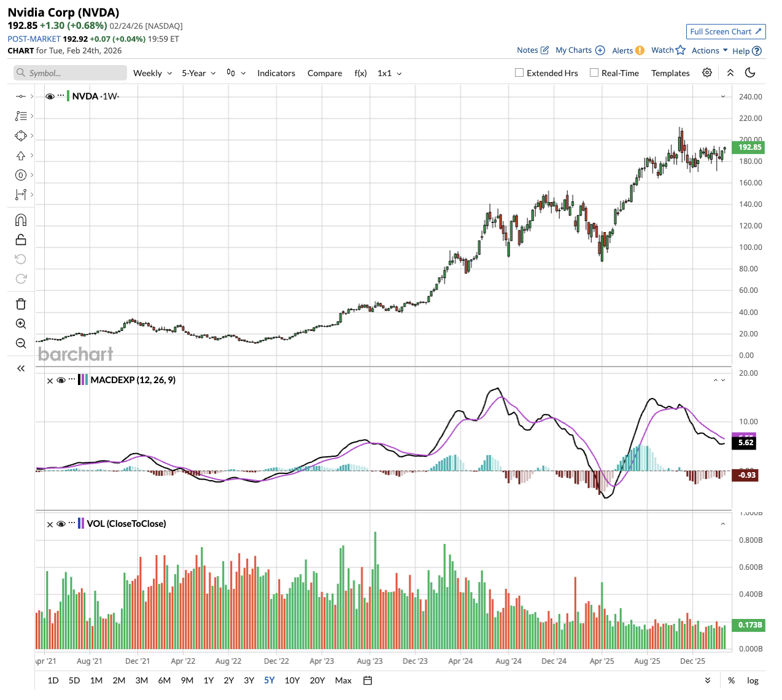Open the Indicators menu

(x=276, y=73)
